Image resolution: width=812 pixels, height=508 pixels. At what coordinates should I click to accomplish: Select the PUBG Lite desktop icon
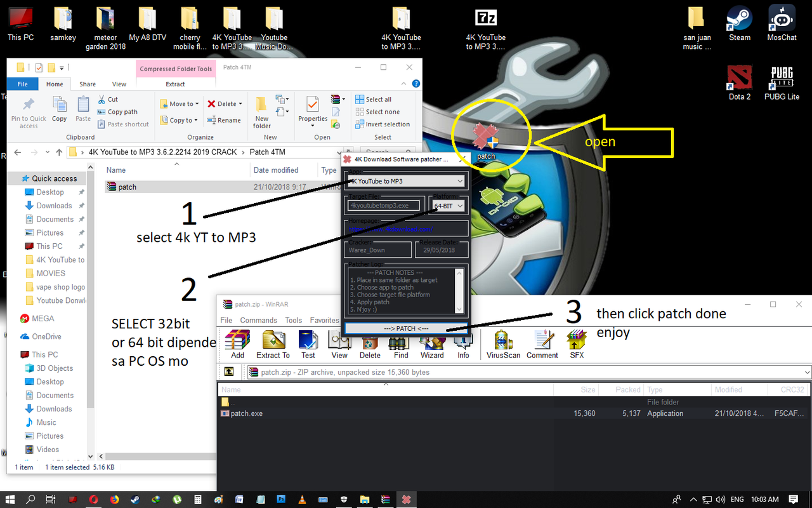(782, 83)
